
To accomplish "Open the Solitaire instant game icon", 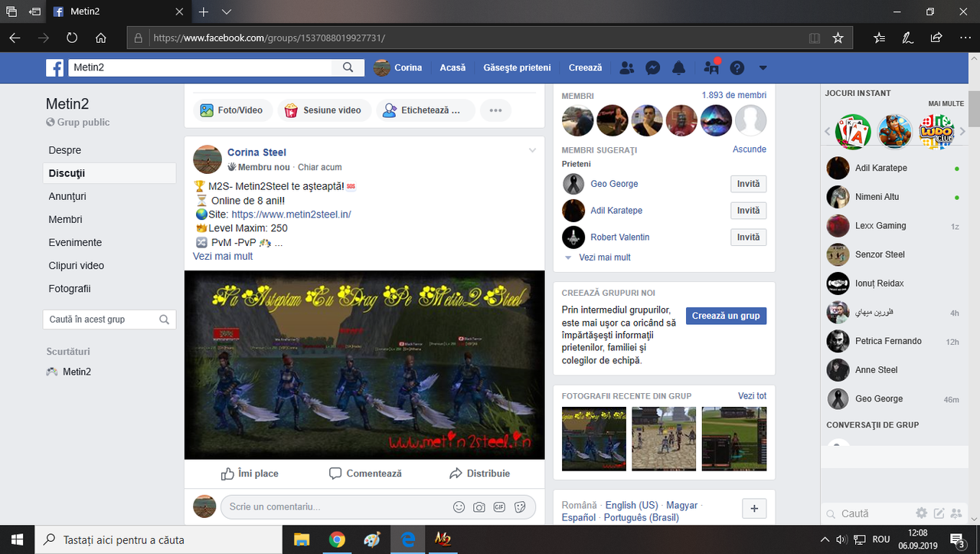I will [853, 132].
